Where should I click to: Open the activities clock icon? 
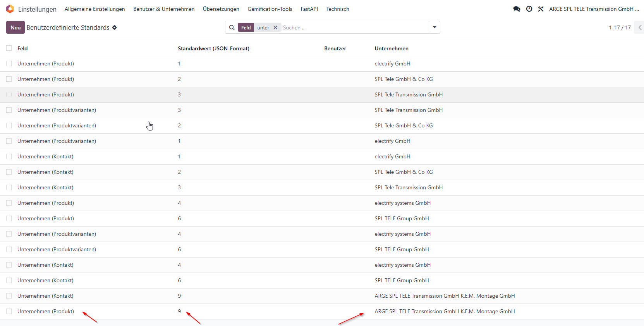(x=529, y=9)
